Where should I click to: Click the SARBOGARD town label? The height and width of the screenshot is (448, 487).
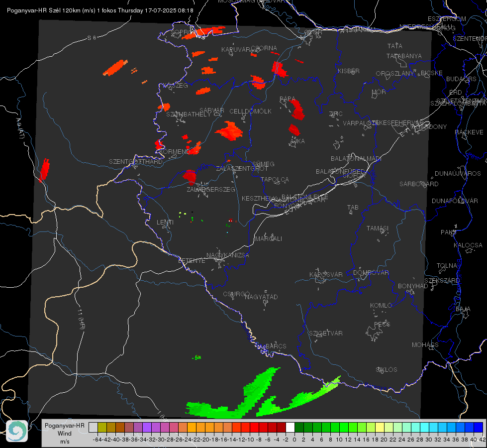tap(419, 184)
